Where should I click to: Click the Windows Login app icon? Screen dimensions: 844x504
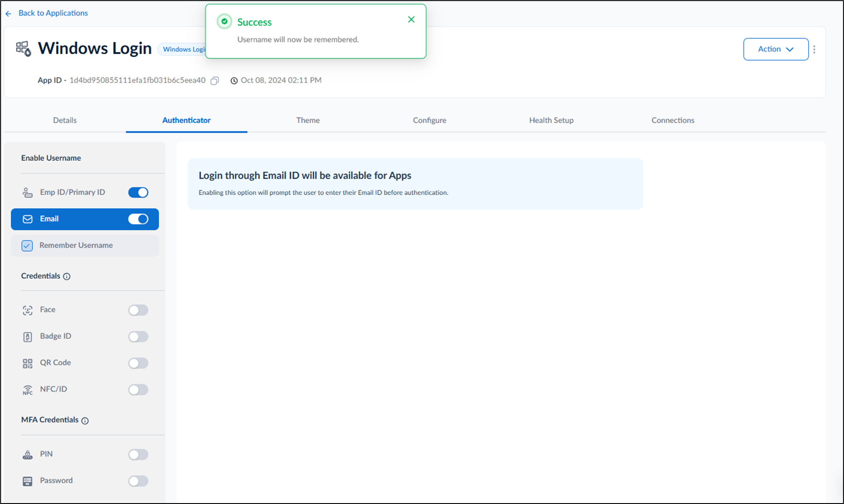click(x=23, y=49)
